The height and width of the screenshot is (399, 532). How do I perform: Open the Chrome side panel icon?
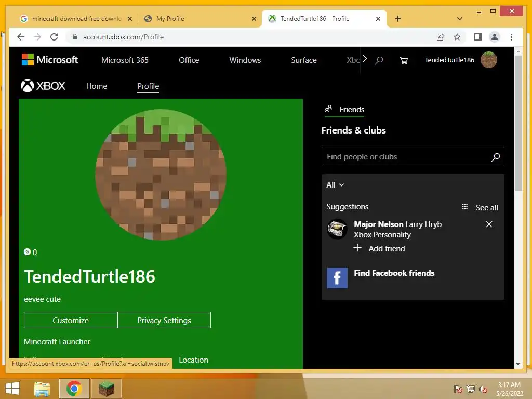pyautogui.click(x=478, y=37)
